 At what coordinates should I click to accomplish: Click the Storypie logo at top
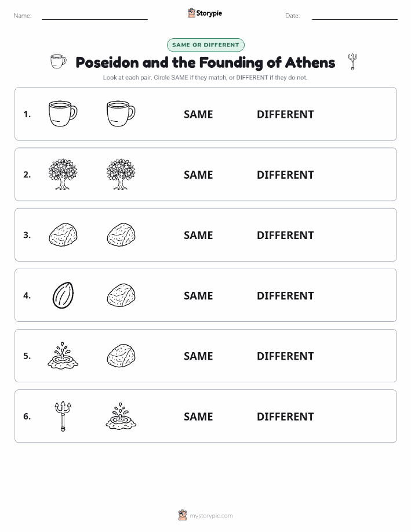point(205,13)
